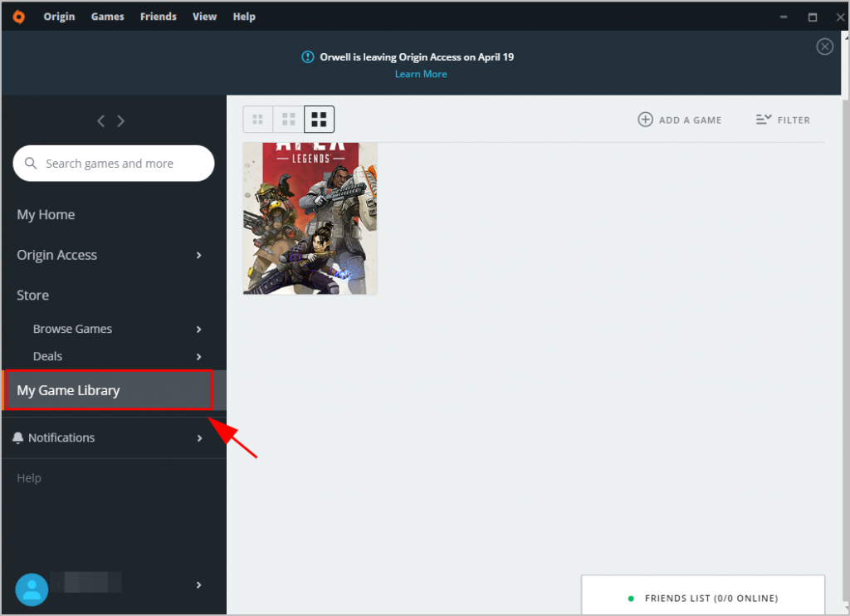
Task: Go back with the left navigation arrow
Action: point(101,121)
